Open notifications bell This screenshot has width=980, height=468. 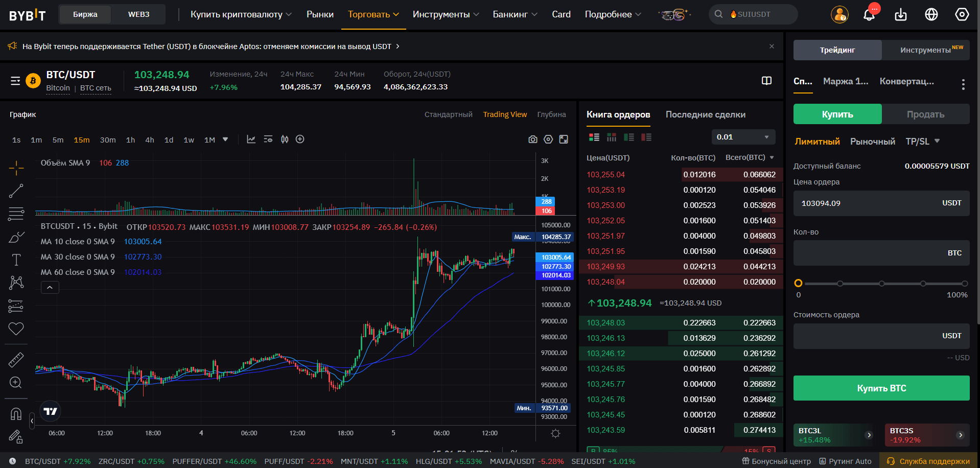pos(869,14)
